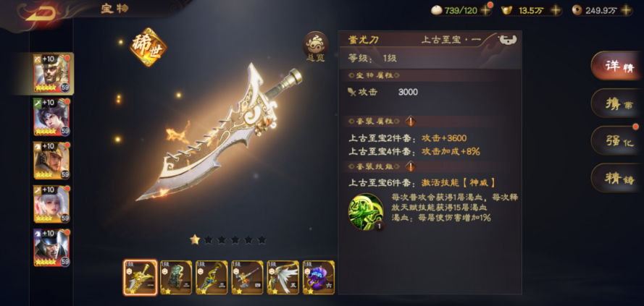Click the emblem icon on 蚩尤刀 title bar

pos(507,40)
